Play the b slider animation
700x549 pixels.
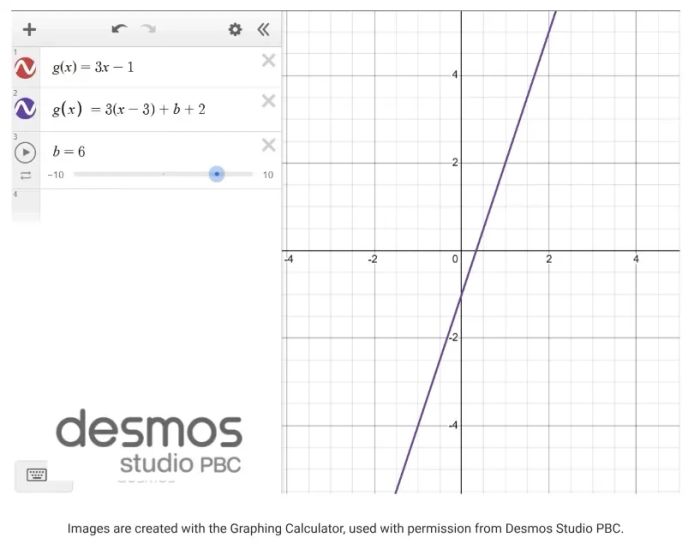(25, 152)
